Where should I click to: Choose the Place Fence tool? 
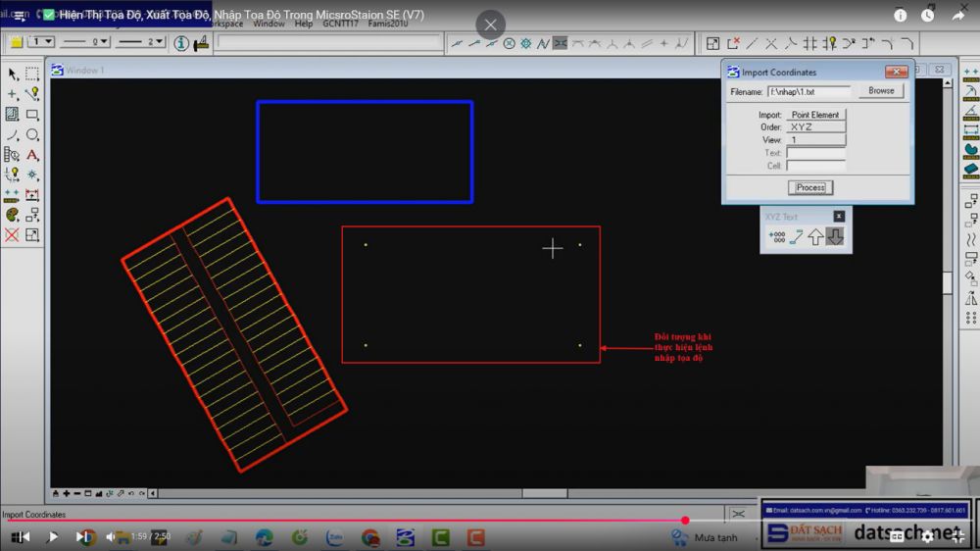click(x=32, y=75)
